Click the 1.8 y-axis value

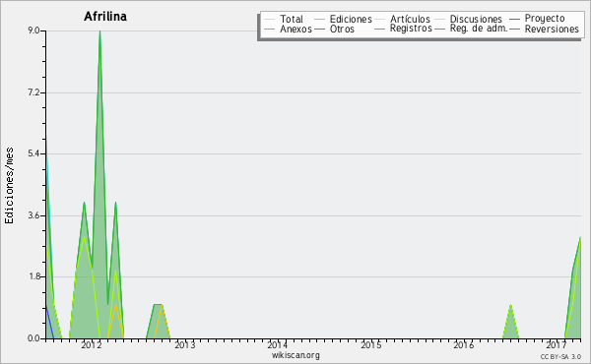point(33,276)
